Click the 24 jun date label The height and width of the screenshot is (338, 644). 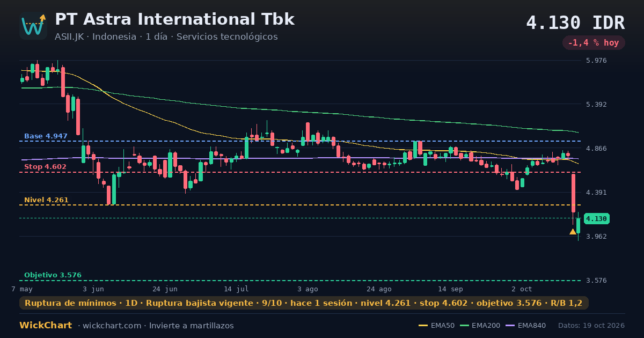coord(165,289)
